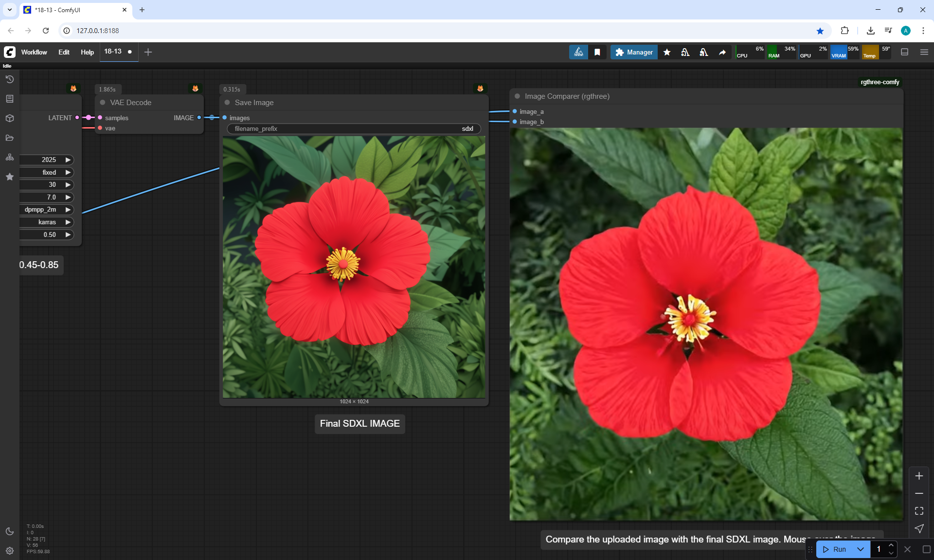Toggle collapse dot on Save Image node
Image resolution: width=934 pixels, height=560 pixels.
coord(227,103)
